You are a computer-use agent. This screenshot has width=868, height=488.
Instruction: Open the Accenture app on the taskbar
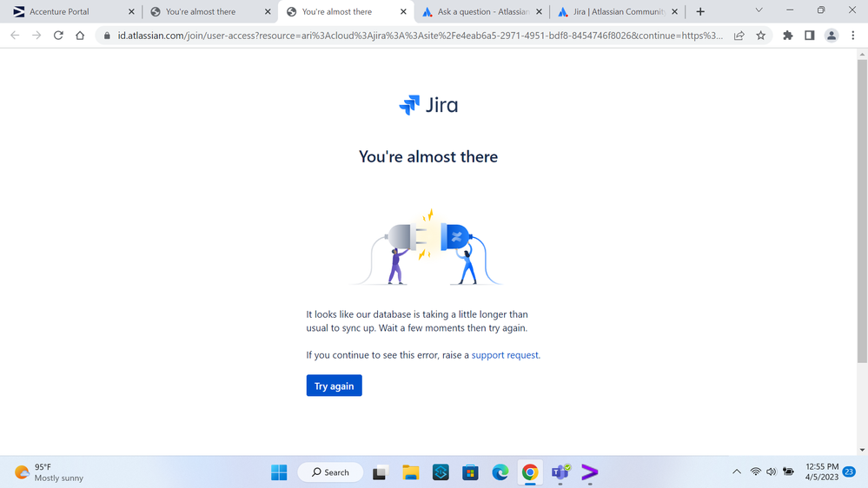590,472
